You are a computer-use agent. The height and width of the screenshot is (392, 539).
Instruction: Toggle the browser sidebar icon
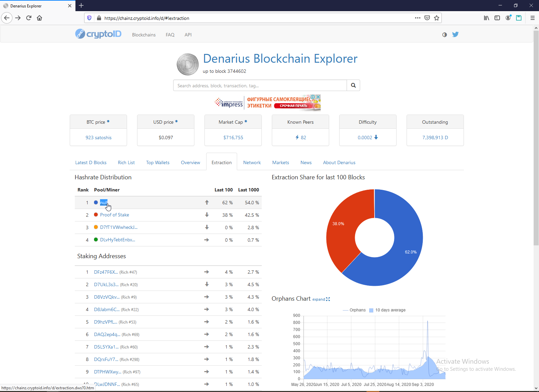(x=497, y=18)
